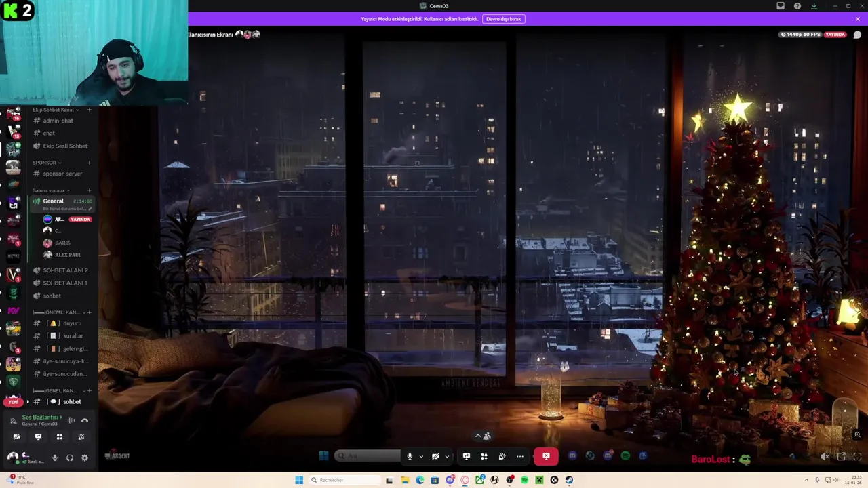Toggle microphone in the stream control bar
Viewport: 868px width, 488px height.
(x=410, y=457)
